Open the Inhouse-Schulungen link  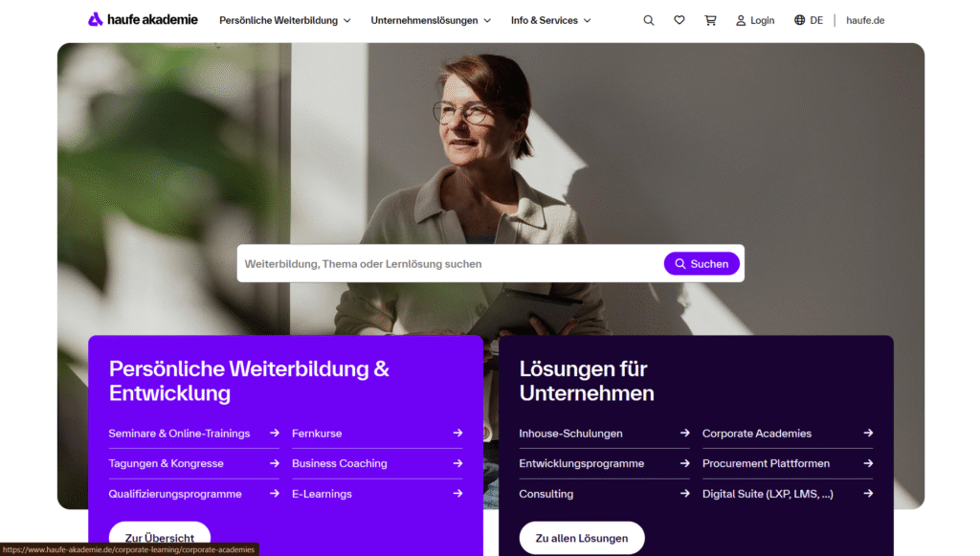click(x=570, y=434)
